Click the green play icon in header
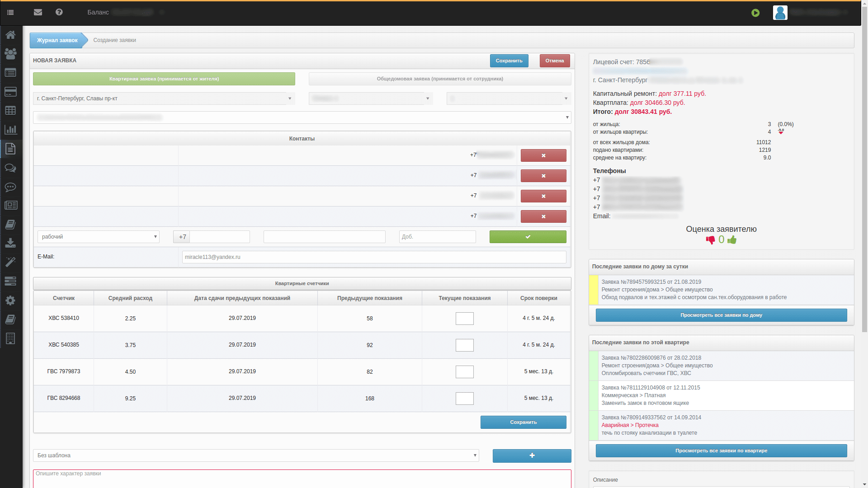Viewport: 868px width, 488px height. coord(755,13)
